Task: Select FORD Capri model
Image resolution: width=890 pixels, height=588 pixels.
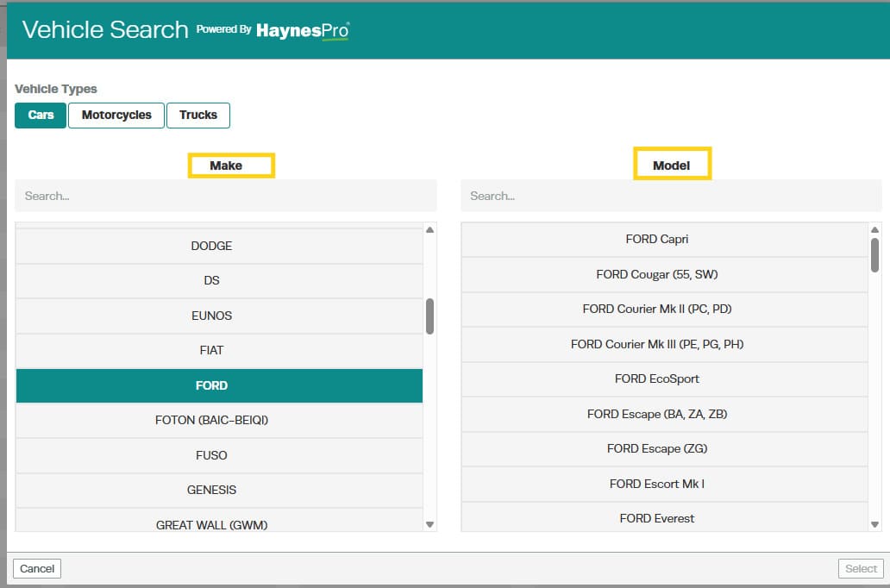Action: point(665,240)
